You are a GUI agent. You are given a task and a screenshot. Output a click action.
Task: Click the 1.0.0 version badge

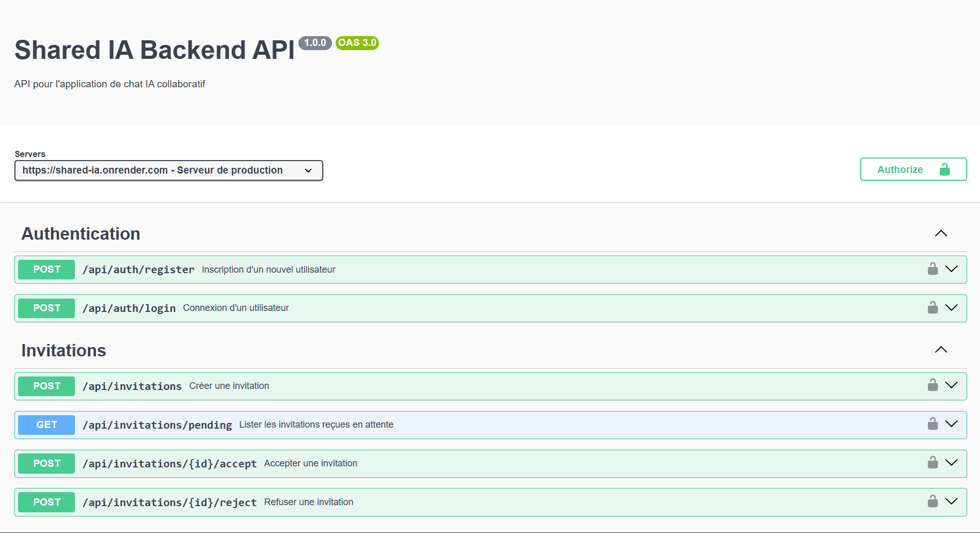(x=315, y=43)
